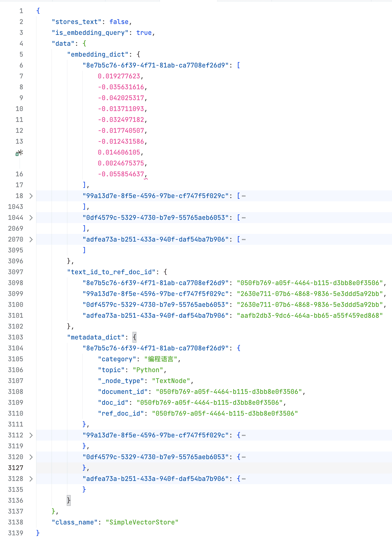Click the folded ellipsis on line 3120

pos(244,457)
